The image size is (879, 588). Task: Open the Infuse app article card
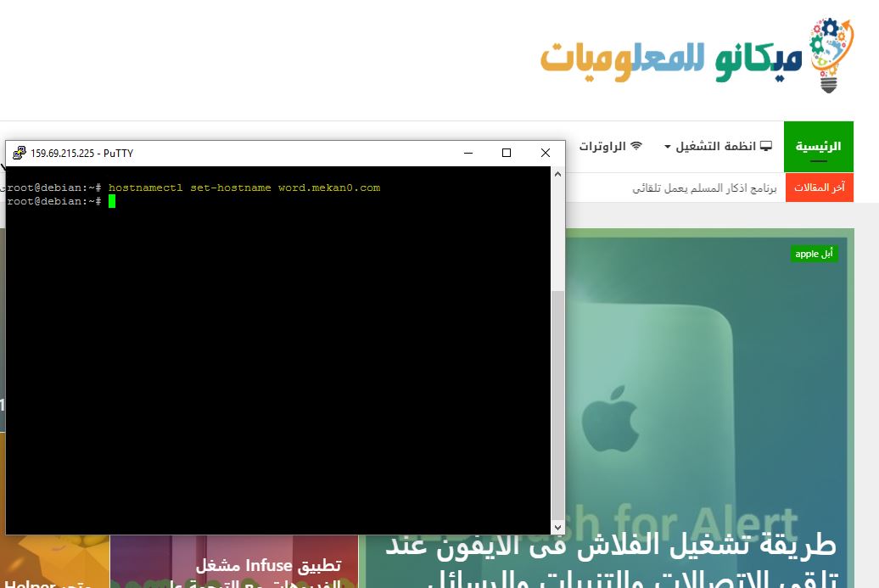tap(234, 562)
